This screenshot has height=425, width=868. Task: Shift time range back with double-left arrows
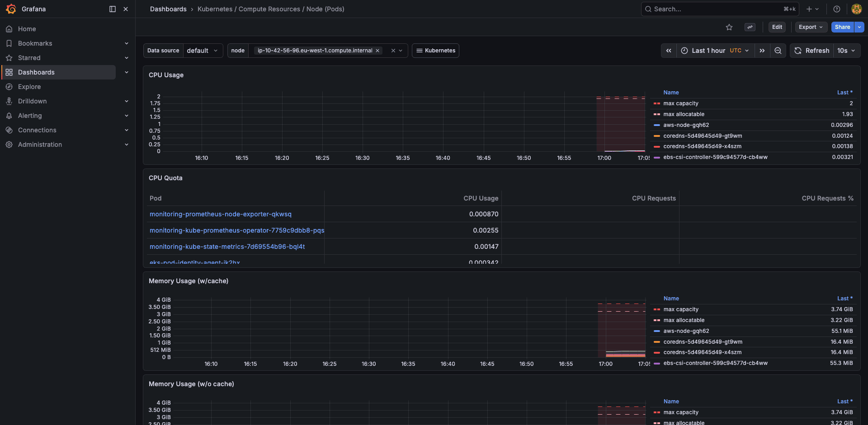pos(669,51)
